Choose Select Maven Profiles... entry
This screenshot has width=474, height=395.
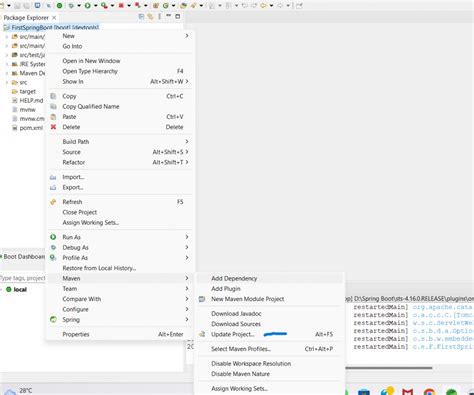tap(270, 349)
